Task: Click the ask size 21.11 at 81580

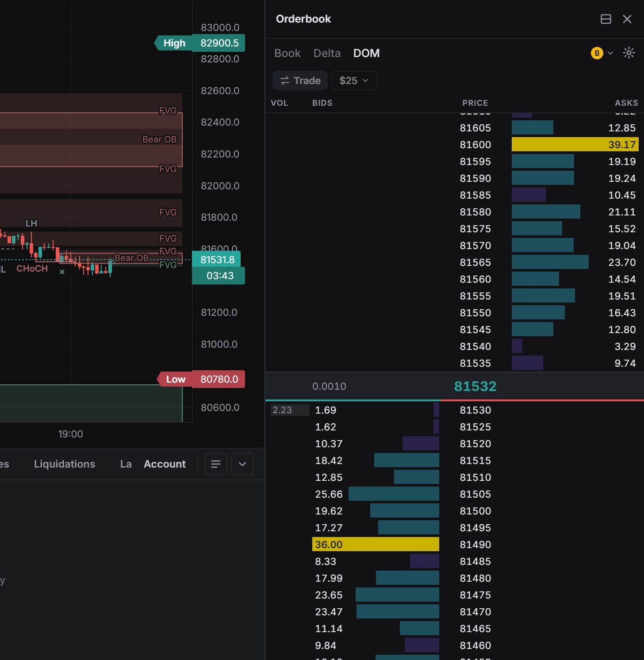Action: [622, 212]
